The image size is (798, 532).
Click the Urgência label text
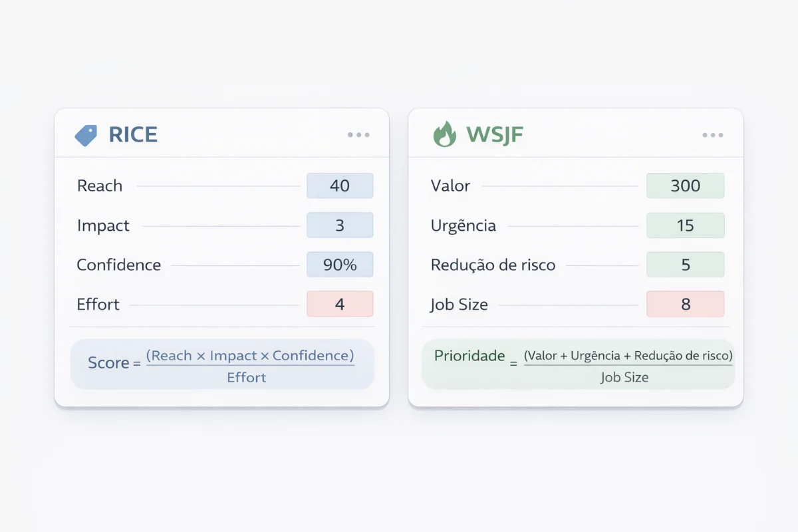pos(464,225)
